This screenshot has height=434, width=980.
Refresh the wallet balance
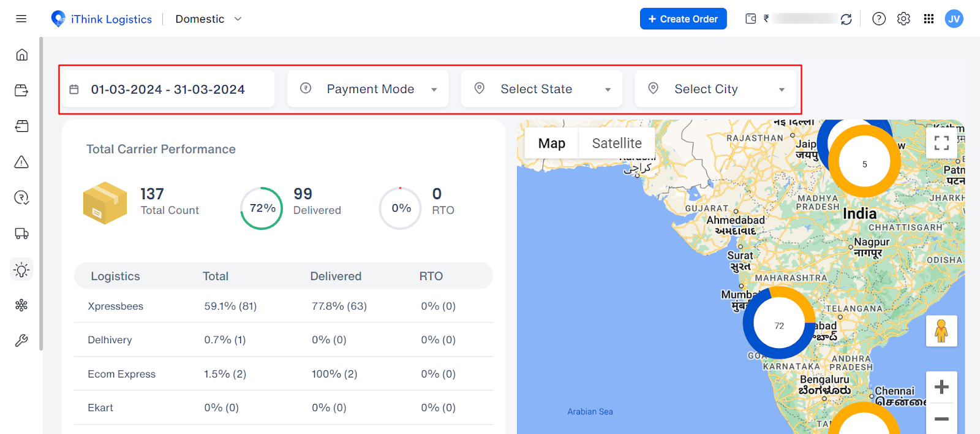point(846,19)
